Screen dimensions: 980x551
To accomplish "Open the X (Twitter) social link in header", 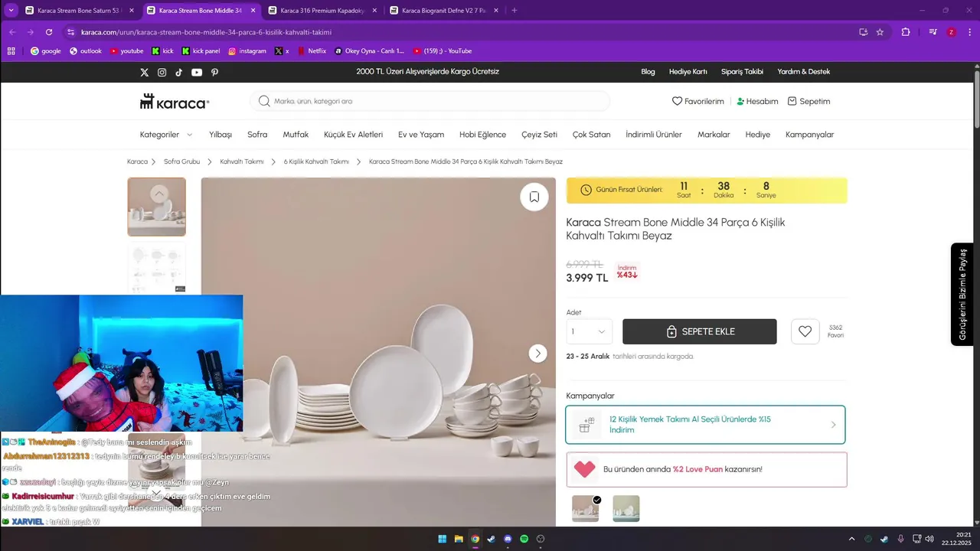I will coord(144,72).
